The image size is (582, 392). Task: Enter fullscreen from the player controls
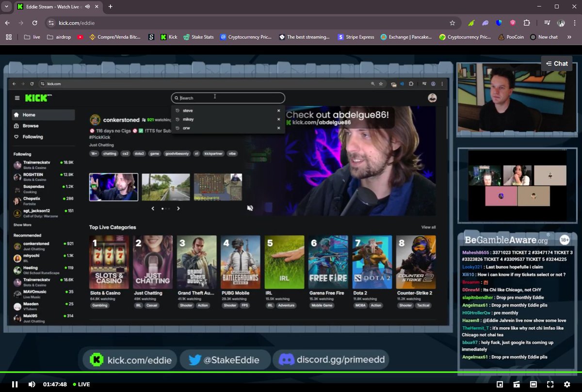pos(550,384)
